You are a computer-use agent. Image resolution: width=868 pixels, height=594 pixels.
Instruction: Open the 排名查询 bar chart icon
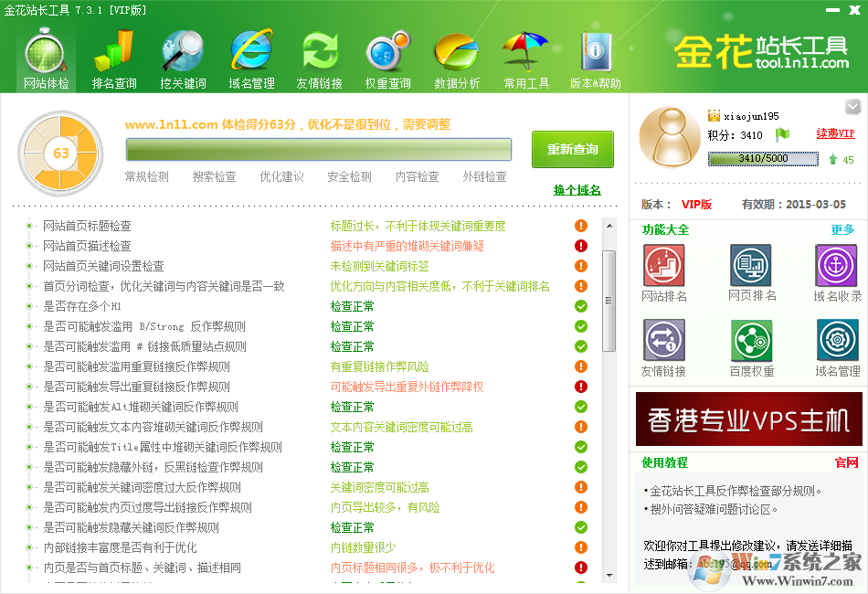pyautogui.click(x=114, y=59)
